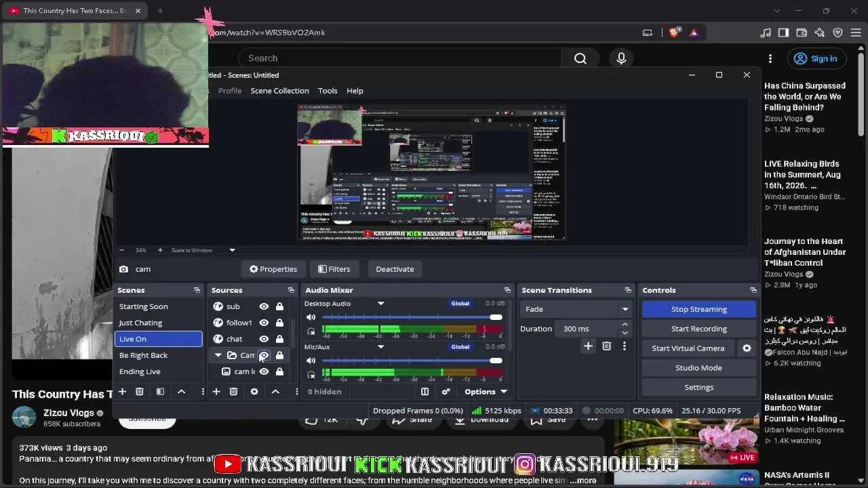Move the source up with the Sources up arrow

click(x=275, y=392)
